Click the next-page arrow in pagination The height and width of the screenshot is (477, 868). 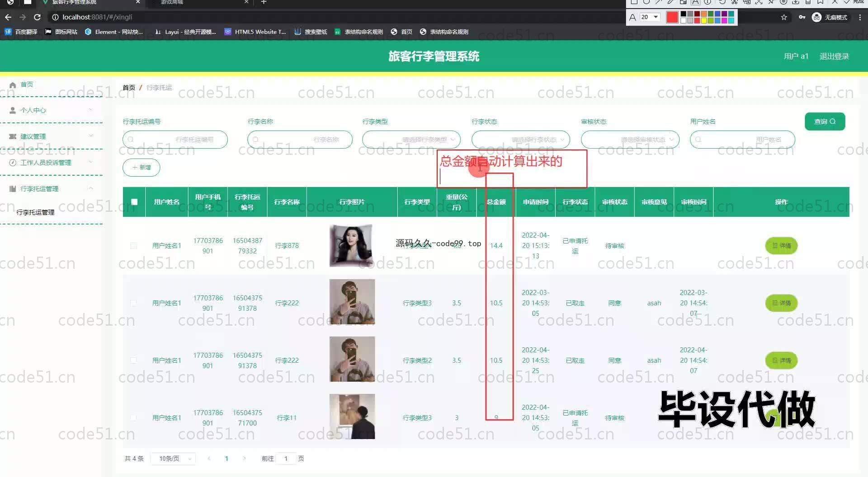pos(244,458)
